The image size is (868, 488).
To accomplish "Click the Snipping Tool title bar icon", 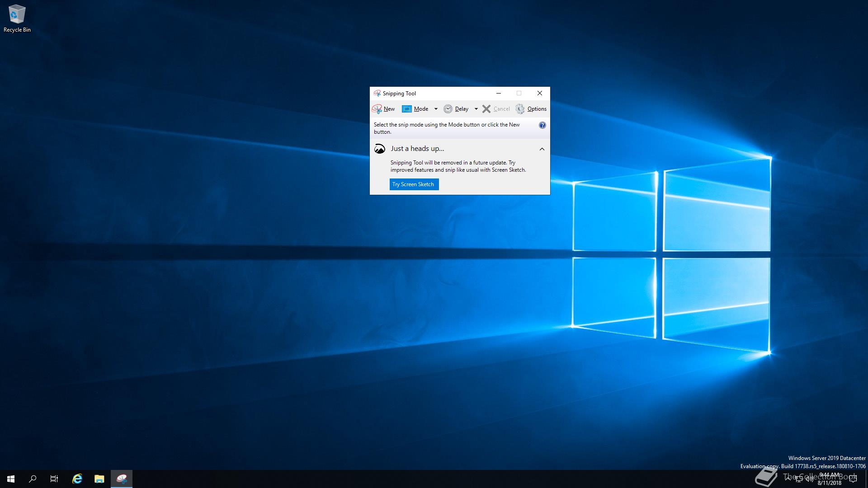I will (377, 94).
